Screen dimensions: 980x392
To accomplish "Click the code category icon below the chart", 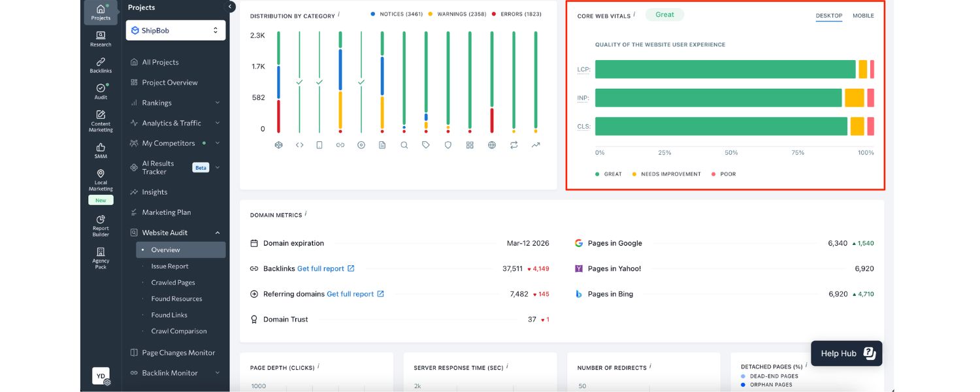I will tap(299, 145).
